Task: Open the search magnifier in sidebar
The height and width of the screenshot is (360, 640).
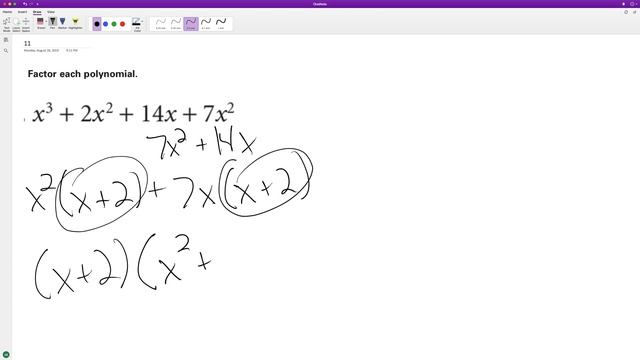Action: coord(6,51)
